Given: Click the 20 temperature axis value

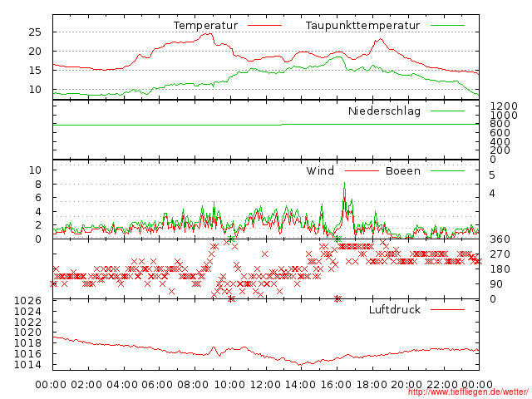Looking at the screenshot, I should tap(35, 52).
